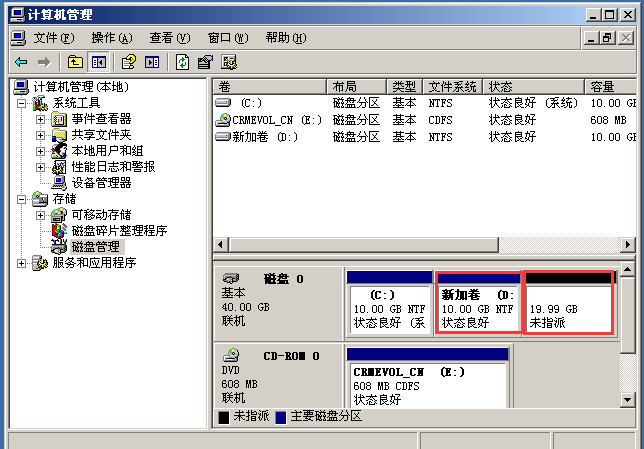Open the 查看(V) menu
This screenshot has height=449, width=644.
click(170, 38)
